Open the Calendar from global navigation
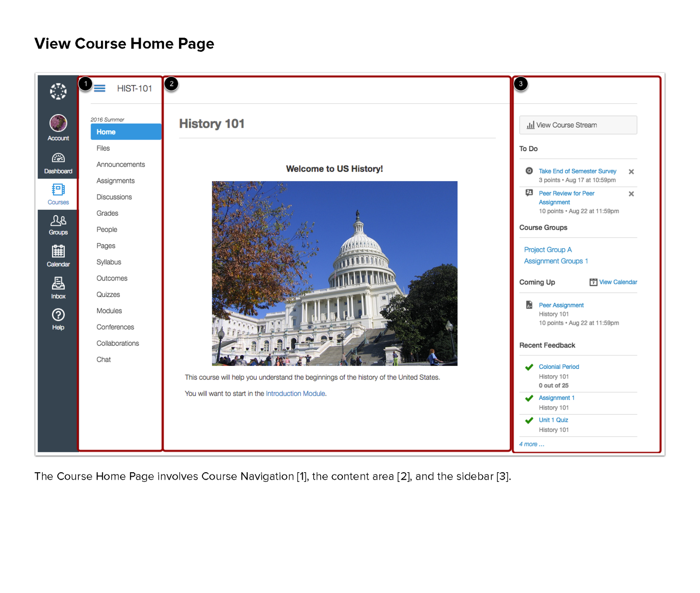This screenshot has height=593, width=700. 58,256
